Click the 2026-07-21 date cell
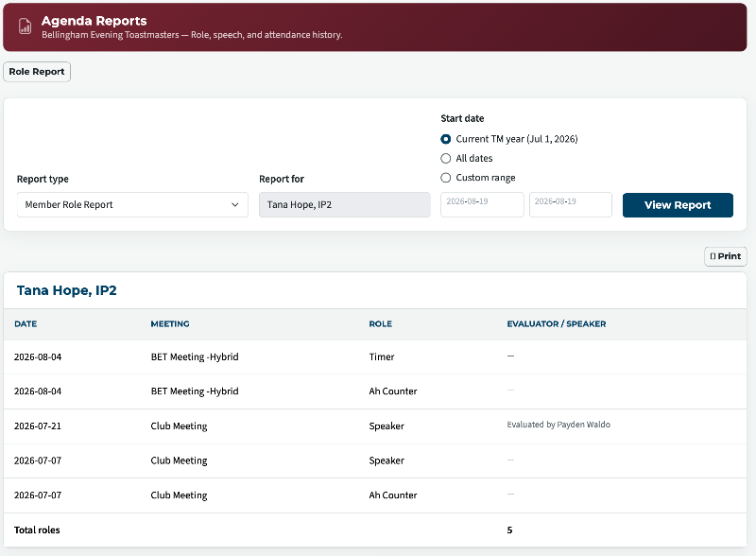 38,426
